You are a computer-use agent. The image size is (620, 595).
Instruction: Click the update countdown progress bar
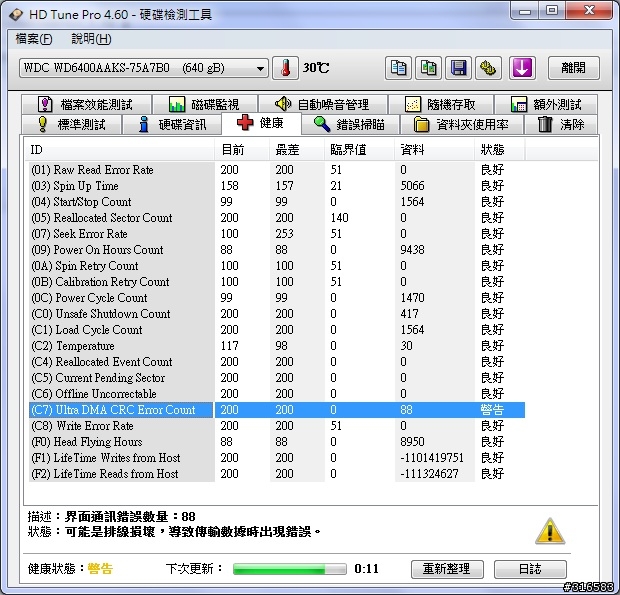point(289,569)
